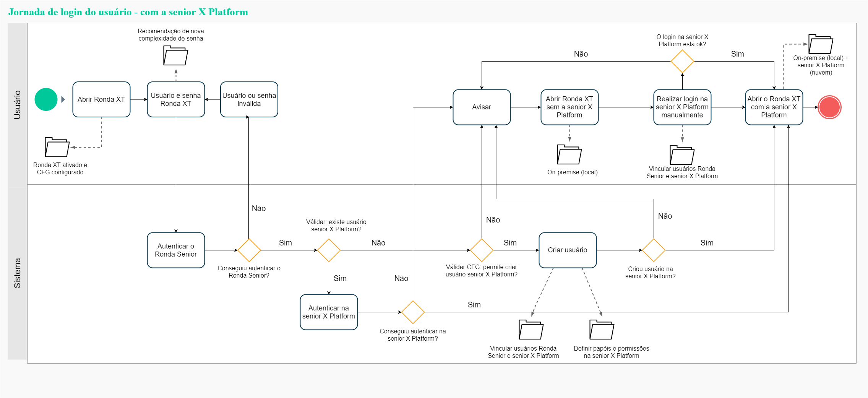The image size is (868, 398).
Task: Select the 'Criou usuário na senior X Platform?' text
Action: pyautogui.click(x=650, y=273)
